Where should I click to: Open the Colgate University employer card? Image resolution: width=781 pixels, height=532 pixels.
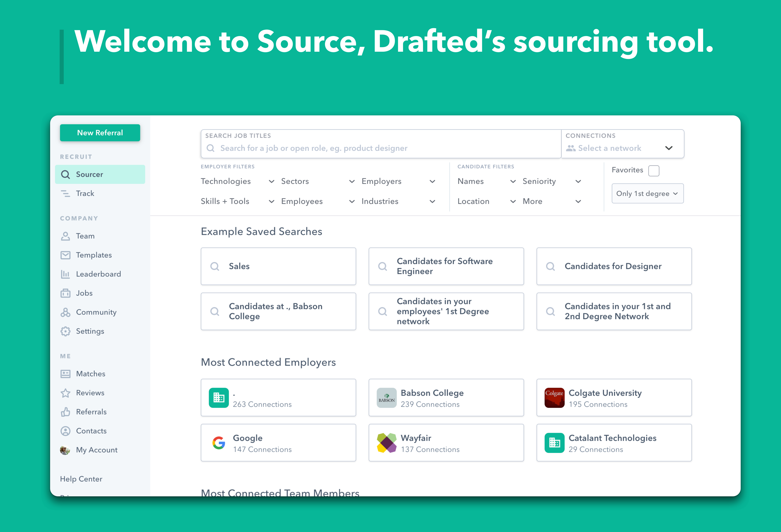[x=614, y=398]
